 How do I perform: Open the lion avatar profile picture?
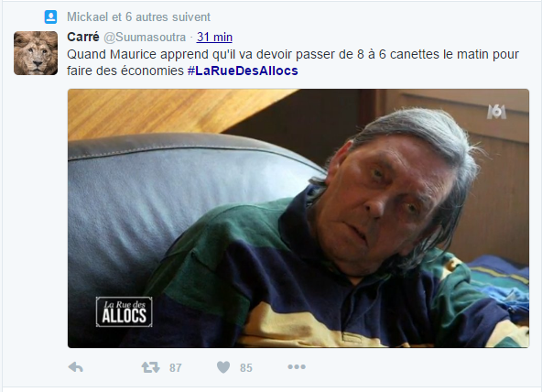point(36,53)
